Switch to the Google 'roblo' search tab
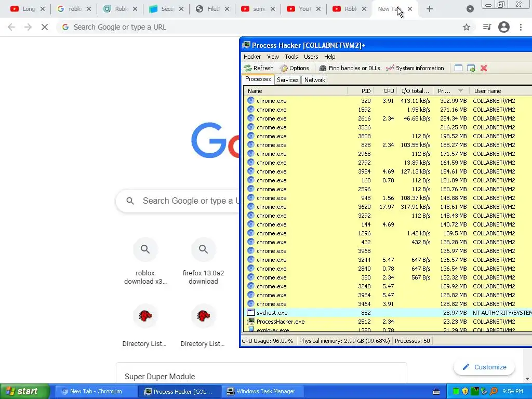This screenshot has height=399, width=532. [74, 9]
